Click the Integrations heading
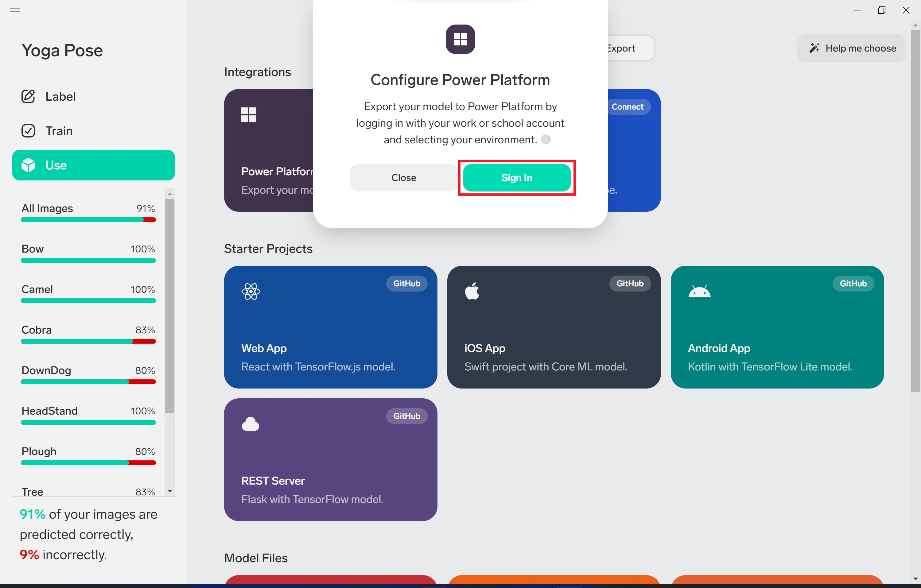The image size is (921, 588). 257,72
